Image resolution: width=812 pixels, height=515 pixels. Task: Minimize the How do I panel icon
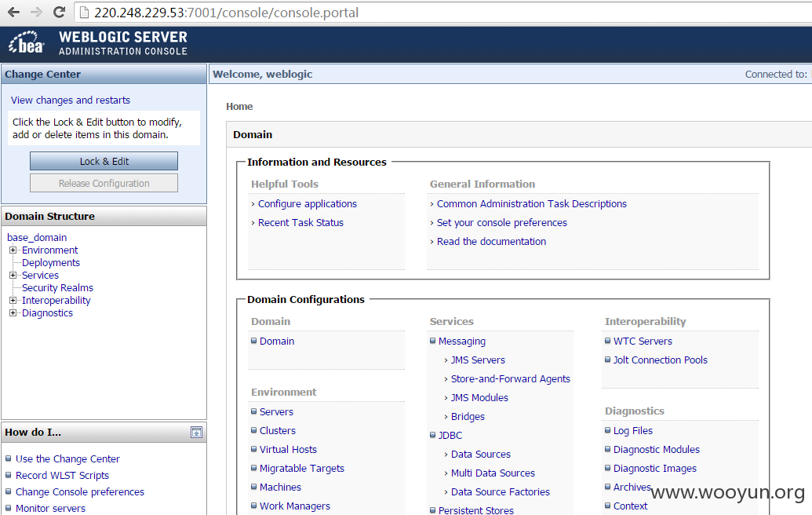(196, 432)
